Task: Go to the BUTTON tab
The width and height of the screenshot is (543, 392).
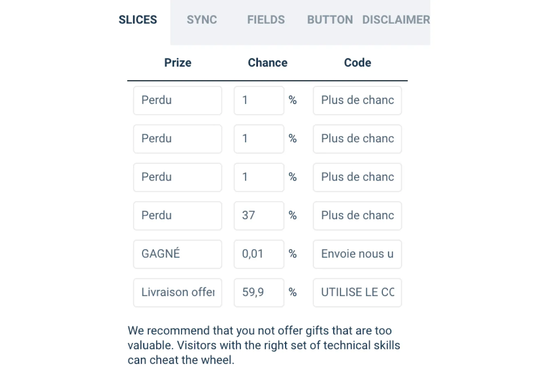Action: 330,20
